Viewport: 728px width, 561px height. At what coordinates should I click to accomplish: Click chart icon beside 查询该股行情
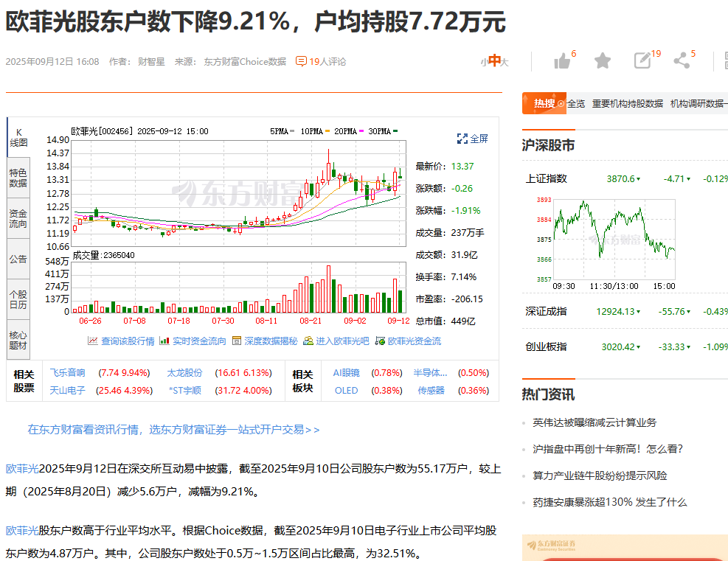(x=93, y=341)
